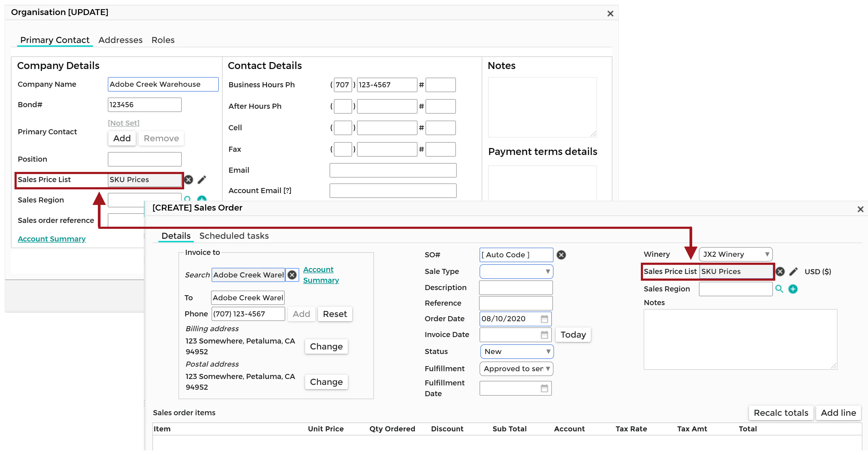Open Account Summary link in Sales Order
Image resolution: width=868 pixels, height=455 pixels.
321,275
